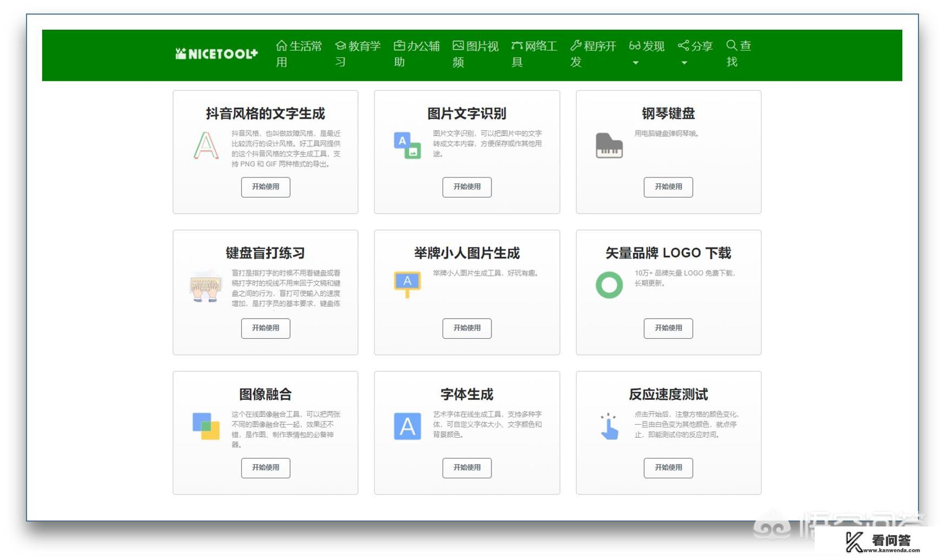945x560 pixels.
Task: Click the 钢琴键盘 title
Action: (668, 114)
